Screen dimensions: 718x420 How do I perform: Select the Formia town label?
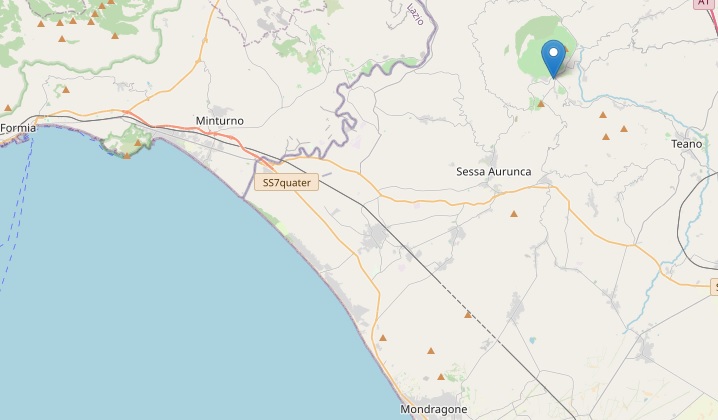click(18, 128)
